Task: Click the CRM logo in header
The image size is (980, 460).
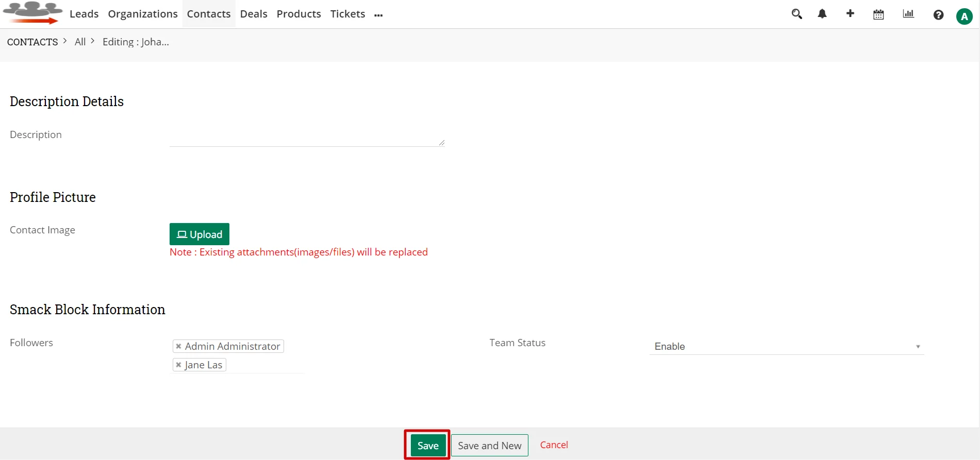Action: point(32,13)
